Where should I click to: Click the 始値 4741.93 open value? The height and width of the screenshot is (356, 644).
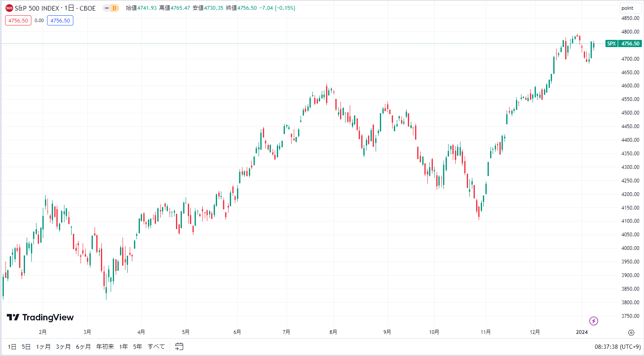click(x=141, y=8)
